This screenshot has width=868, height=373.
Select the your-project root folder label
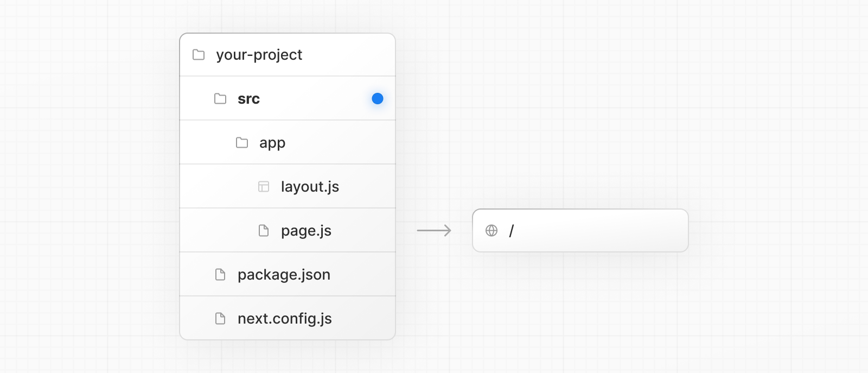point(259,55)
